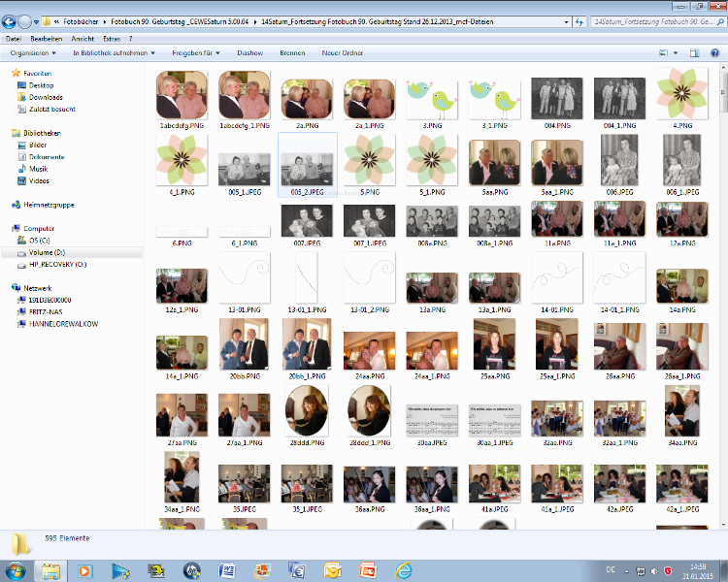Click the change view icon

click(x=664, y=53)
